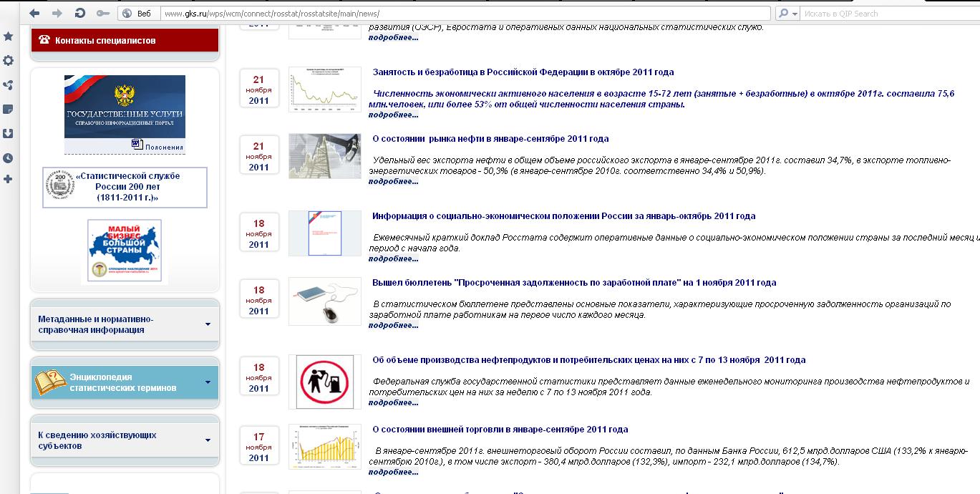Viewport: 980px width, 494px height.
Task: Open article О состоянии рынка нефти
Action: pyautogui.click(x=491, y=139)
